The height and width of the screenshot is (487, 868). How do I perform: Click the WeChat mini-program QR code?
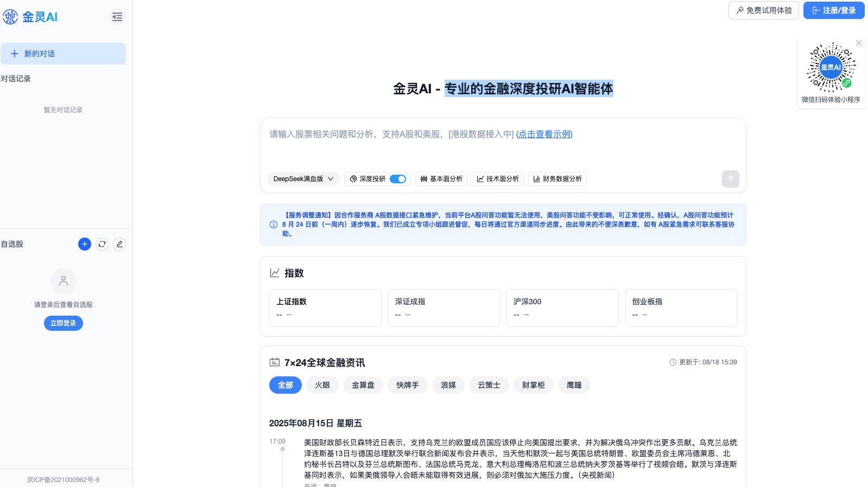tap(831, 67)
